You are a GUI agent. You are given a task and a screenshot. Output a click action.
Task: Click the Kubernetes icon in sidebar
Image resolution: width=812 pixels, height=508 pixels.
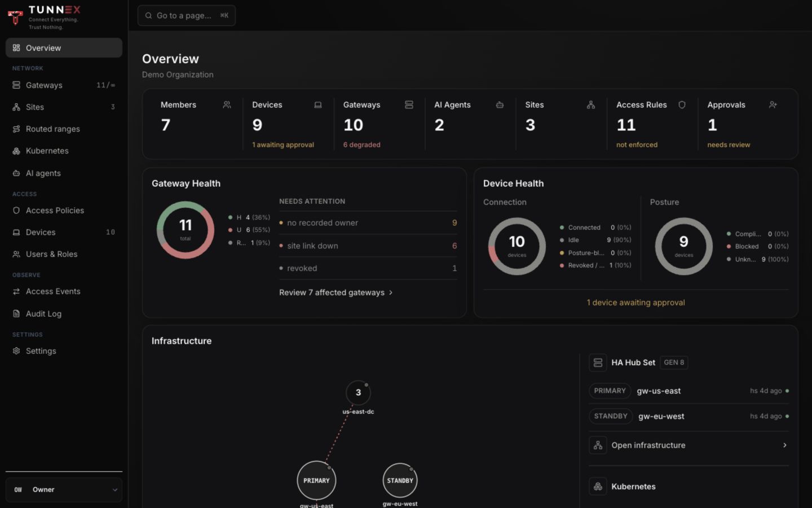coord(16,151)
